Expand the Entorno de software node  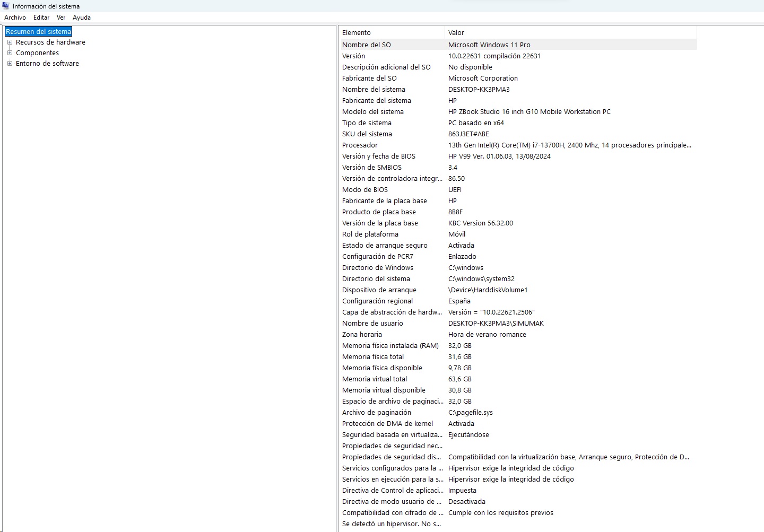(10, 64)
